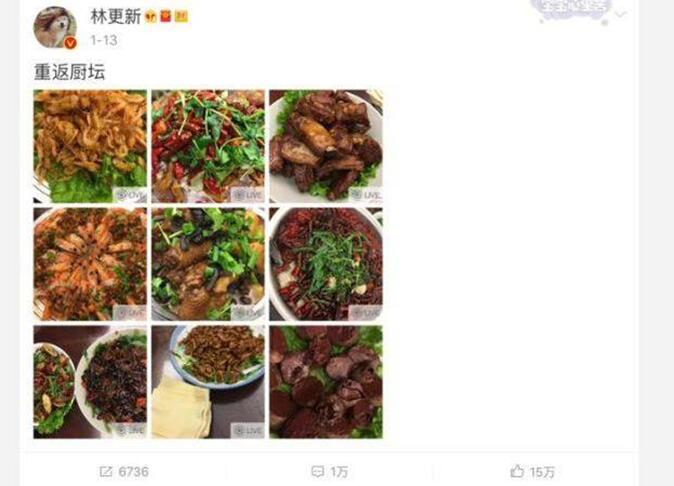Image resolution: width=674 pixels, height=486 pixels.
Task: Open the two-plates dish photo in bottom row
Action: coord(90,382)
